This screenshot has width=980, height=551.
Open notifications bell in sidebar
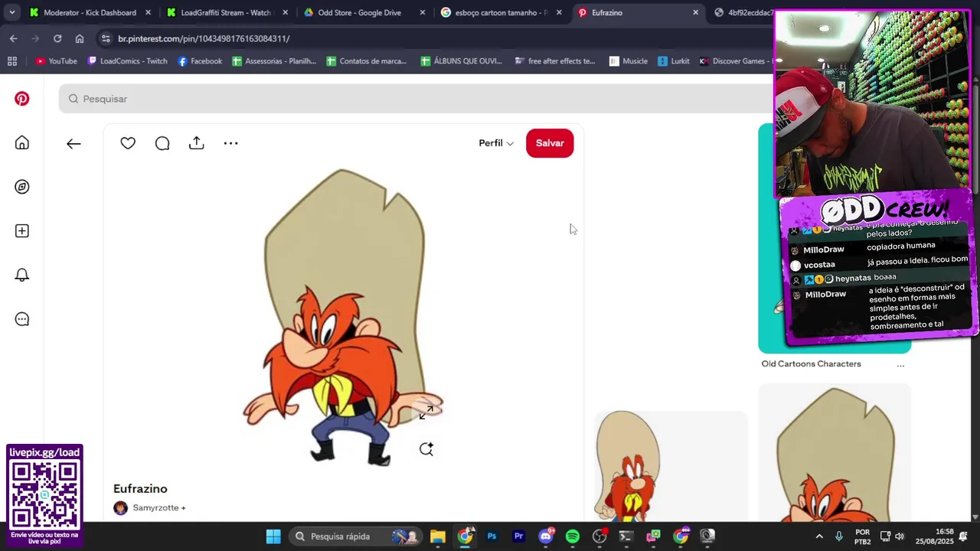coord(22,275)
